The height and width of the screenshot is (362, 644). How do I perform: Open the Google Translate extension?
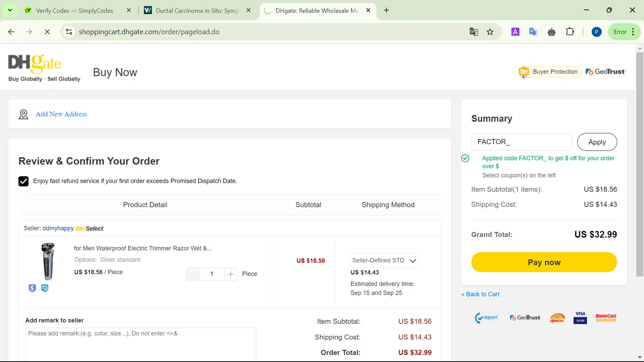click(533, 32)
